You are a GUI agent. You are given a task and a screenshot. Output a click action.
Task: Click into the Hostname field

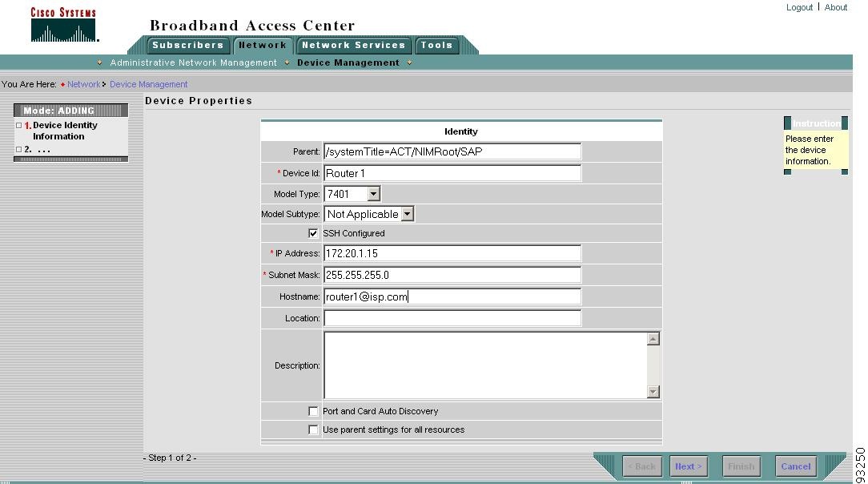[452, 296]
